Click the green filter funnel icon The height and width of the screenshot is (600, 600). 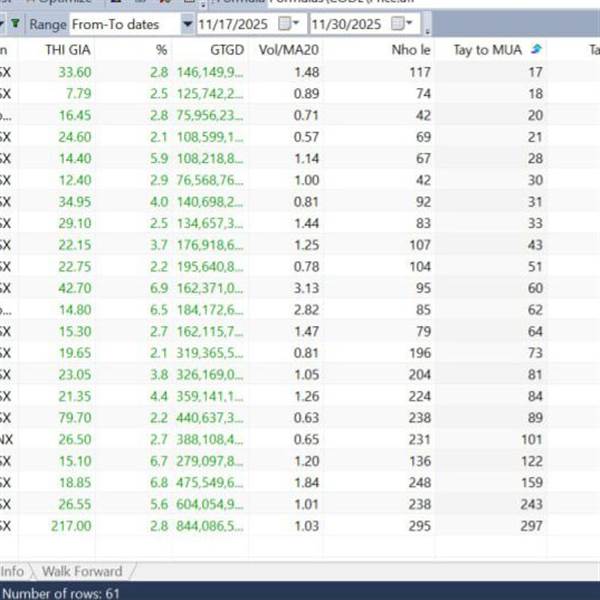pos(14,22)
